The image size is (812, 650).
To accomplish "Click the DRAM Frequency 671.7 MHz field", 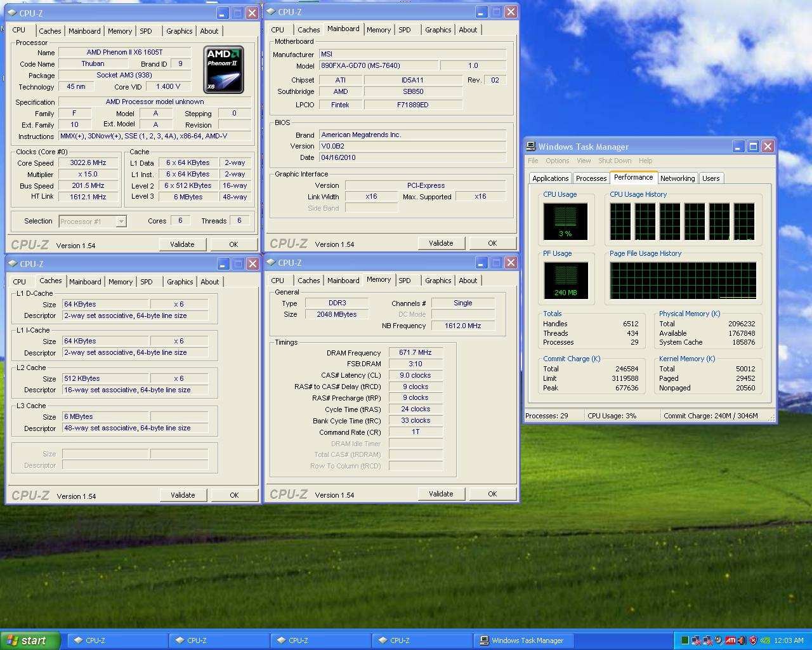I will click(416, 352).
